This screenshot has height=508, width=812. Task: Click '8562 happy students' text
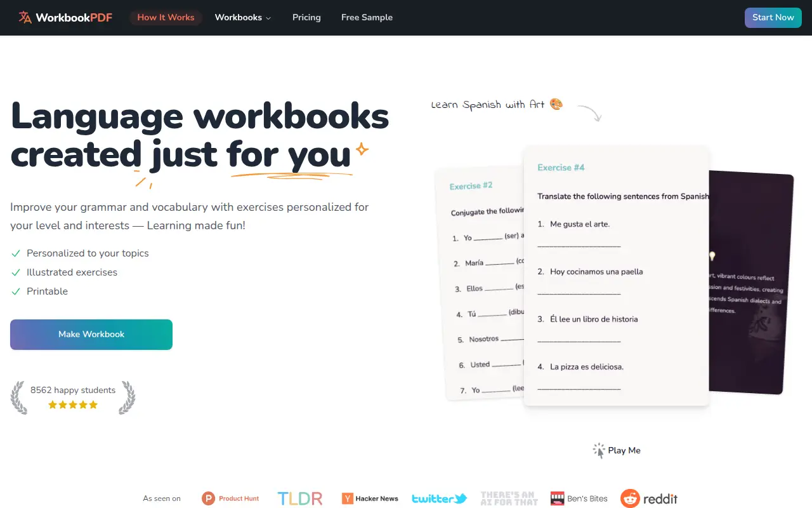coord(73,390)
